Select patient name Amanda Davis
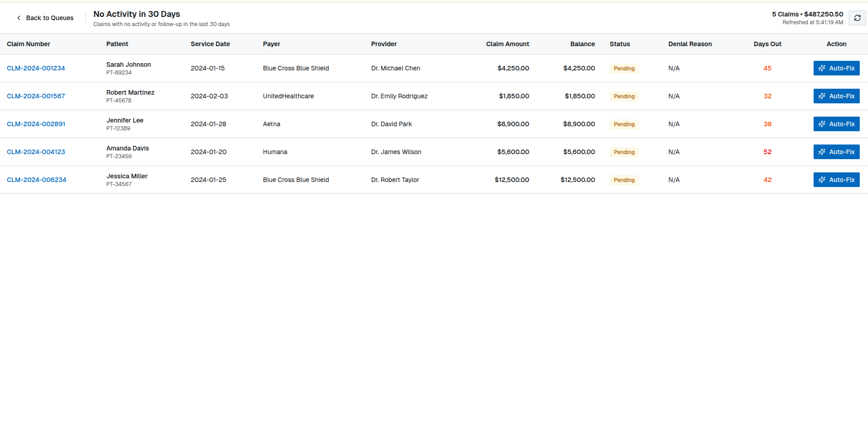 128,148
